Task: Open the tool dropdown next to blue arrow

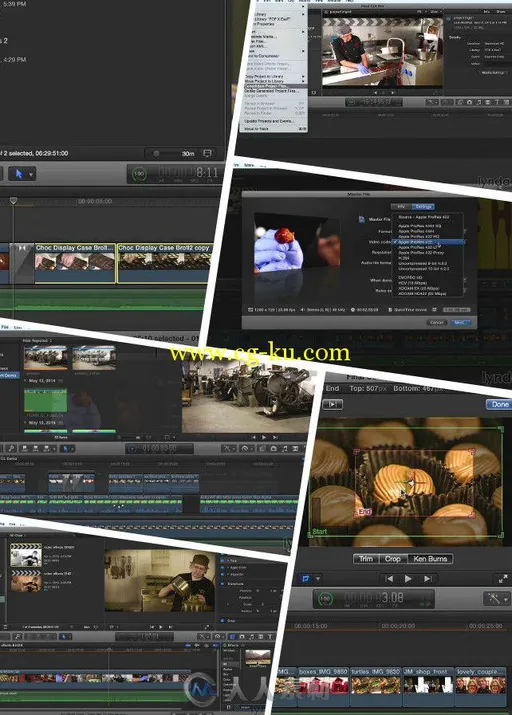Action: [x=31, y=174]
